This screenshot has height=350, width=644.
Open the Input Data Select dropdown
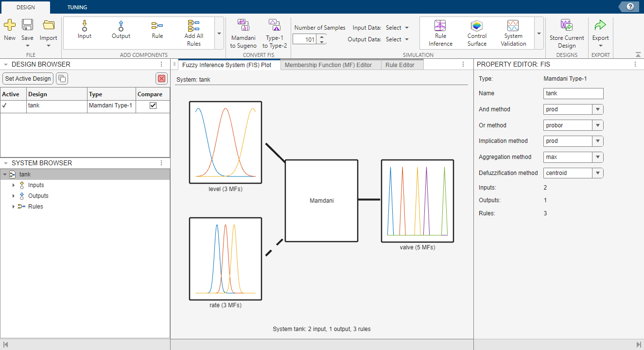(x=397, y=27)
